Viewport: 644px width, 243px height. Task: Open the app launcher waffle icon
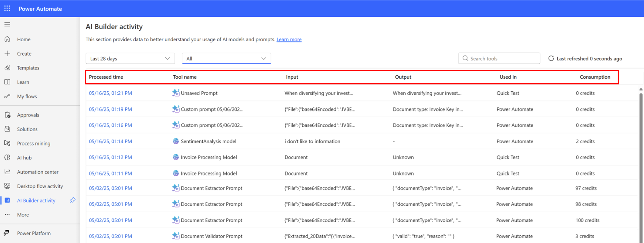7,8
